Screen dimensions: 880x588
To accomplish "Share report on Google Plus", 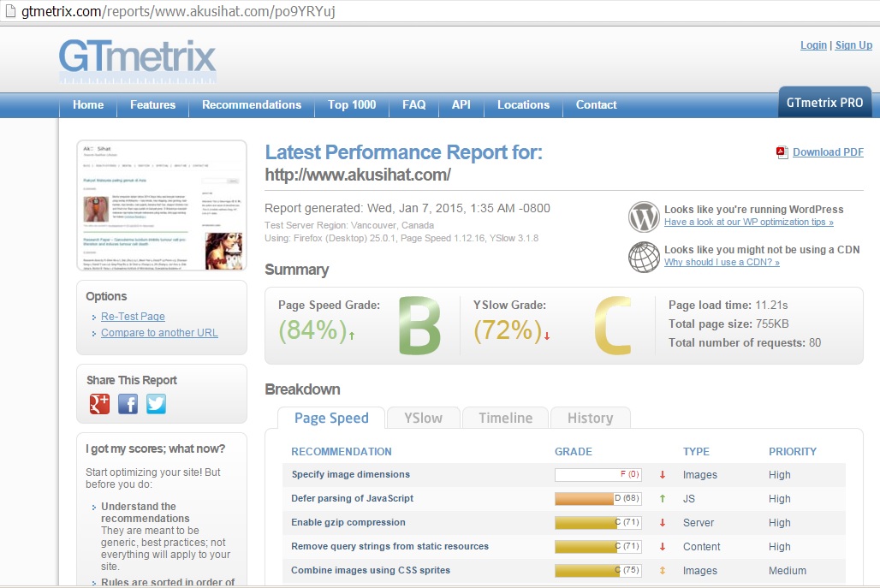I will click(100, 403).
